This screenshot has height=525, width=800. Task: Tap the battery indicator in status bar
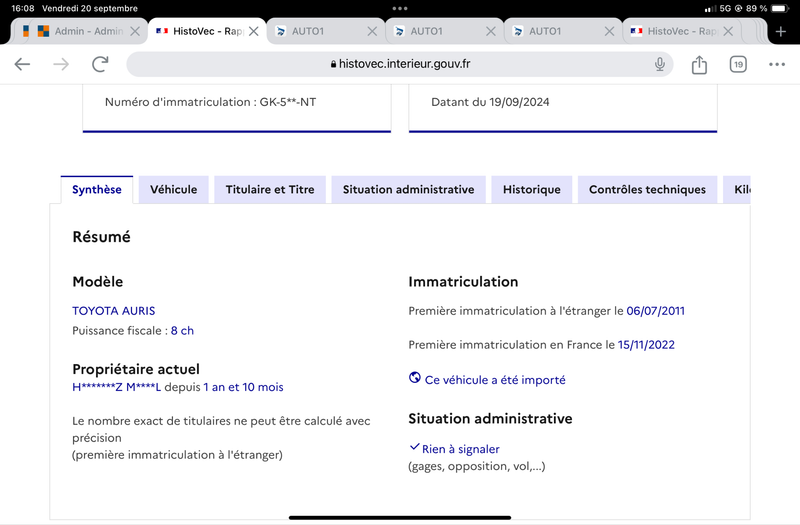[x=780, y=8]
